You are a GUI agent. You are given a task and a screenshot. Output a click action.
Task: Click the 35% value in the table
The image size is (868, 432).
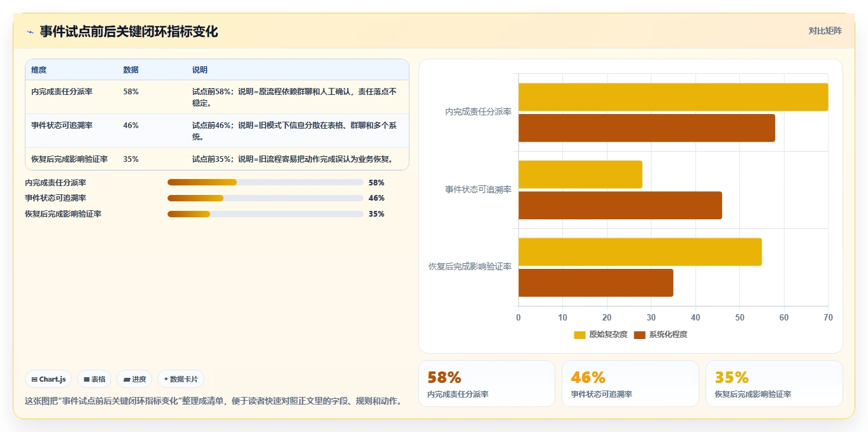(x=131, y=159)
